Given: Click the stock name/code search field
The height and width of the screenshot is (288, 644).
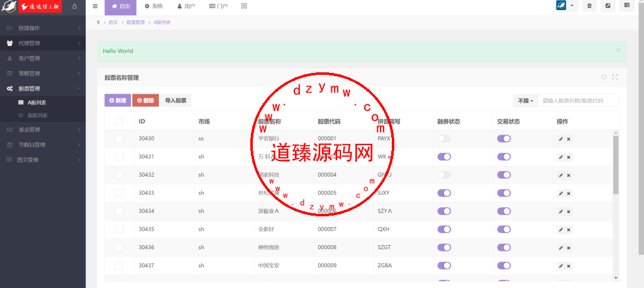Looking at the screenshot, I should point(579,101).
